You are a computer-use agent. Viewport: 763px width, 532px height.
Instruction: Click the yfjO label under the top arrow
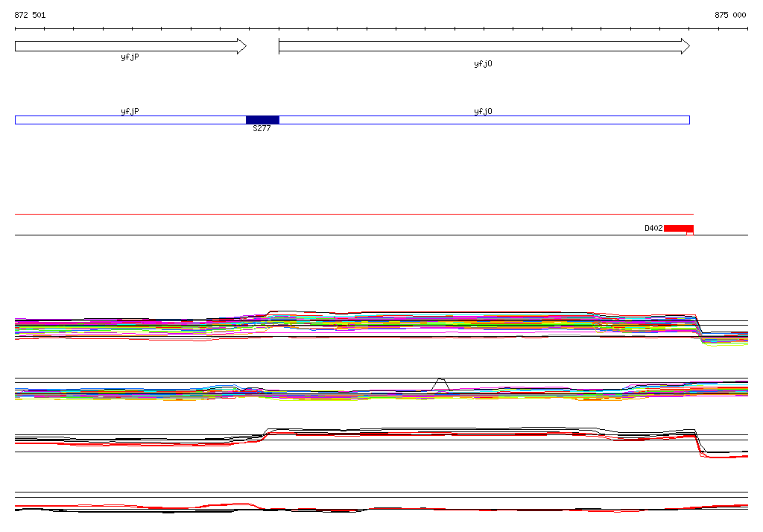(x=483, y=64)
